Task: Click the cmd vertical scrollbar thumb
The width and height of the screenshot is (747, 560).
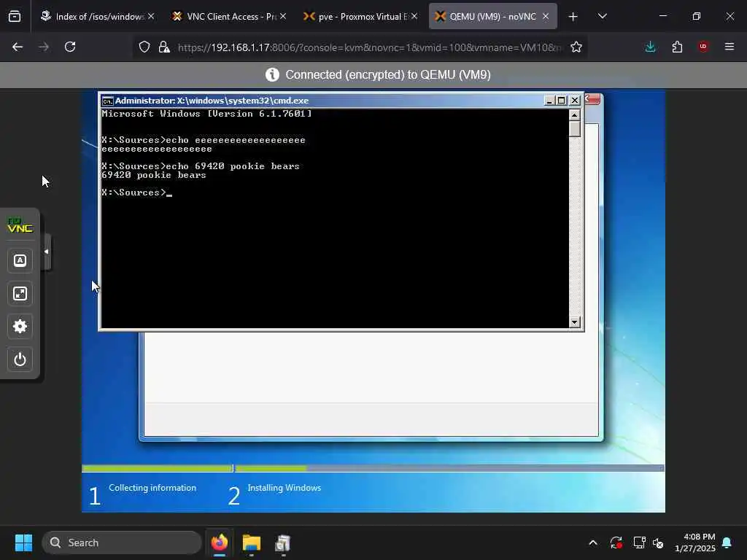Action: click(x=575, y=128)
